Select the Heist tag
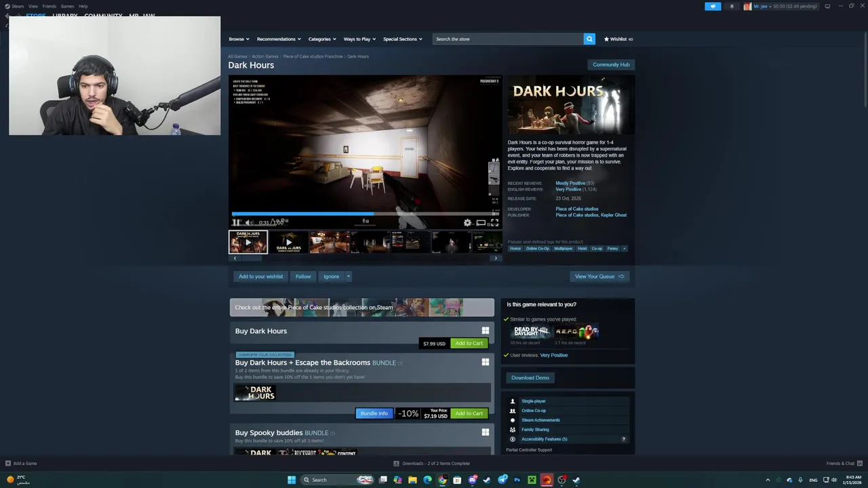 582,248
